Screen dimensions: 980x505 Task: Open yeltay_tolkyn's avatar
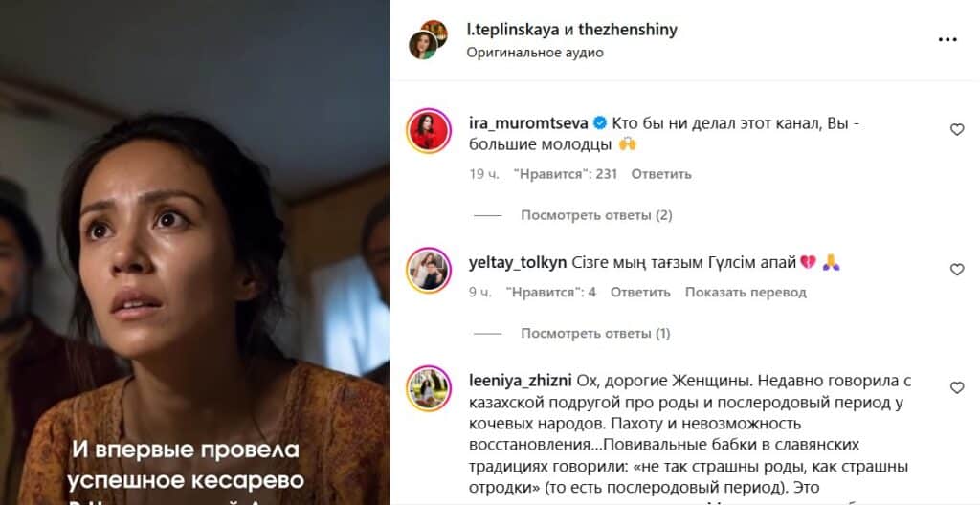click(429, 270)
